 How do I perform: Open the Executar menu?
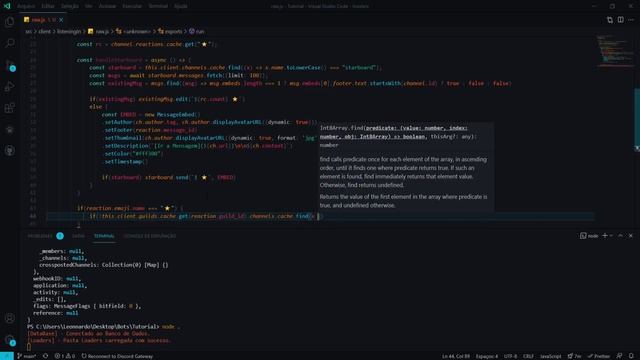point(132,6)
